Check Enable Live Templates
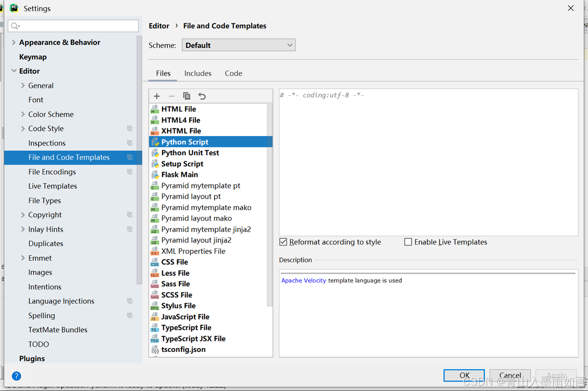This screenshot has height=391, width=588. coord(408,242)
